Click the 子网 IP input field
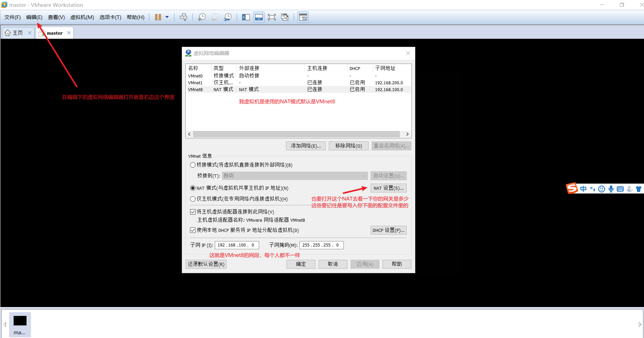Viewport: 644px width, 338px height. point(237,245)
